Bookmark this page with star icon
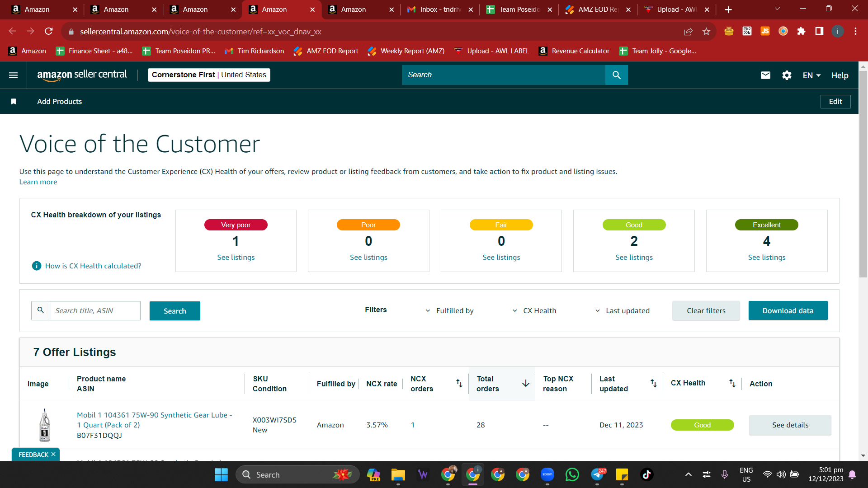Image resolution: width=868 pixels, height=488 pixels. pos(706,31)
